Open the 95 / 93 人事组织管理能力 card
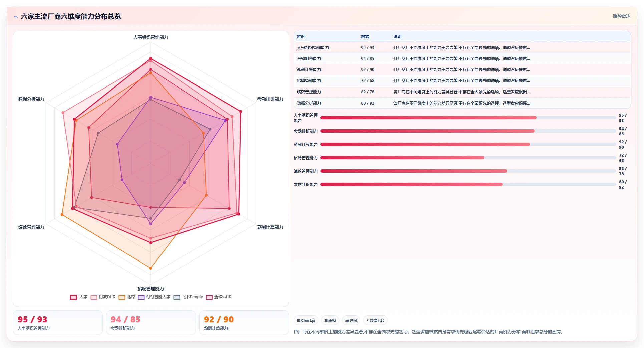The image size is (644, 348). (x=58, y=323)
